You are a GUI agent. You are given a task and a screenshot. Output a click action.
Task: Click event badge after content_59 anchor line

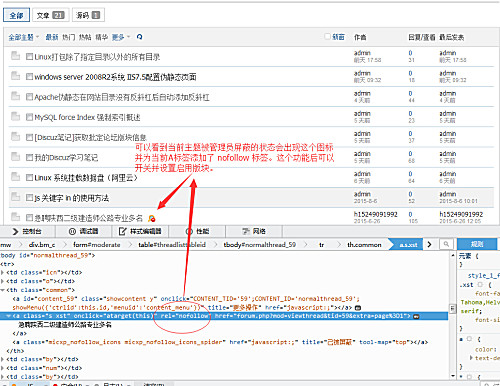click(358, 307)
